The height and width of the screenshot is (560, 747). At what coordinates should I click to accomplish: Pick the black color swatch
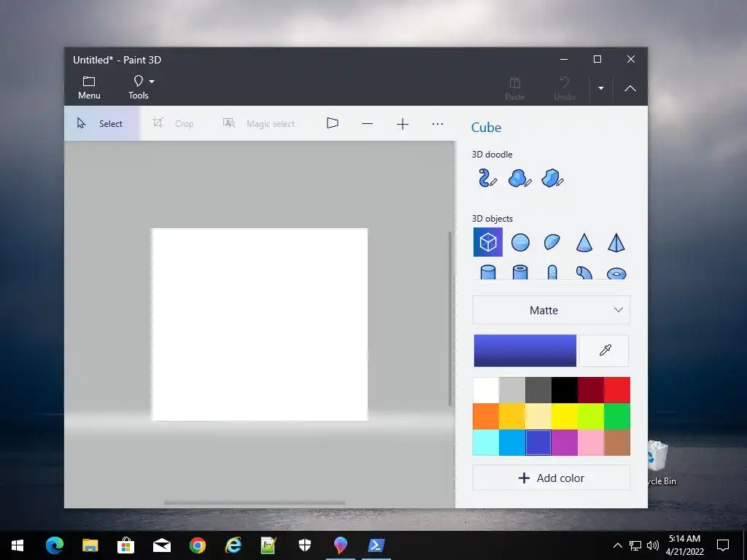pyautogui.click(x=565, y=390)
